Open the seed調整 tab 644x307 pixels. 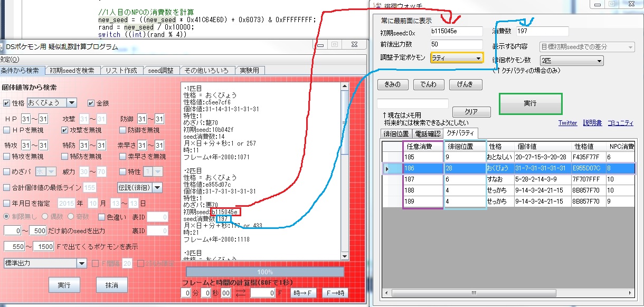click(x=161, y=70)
